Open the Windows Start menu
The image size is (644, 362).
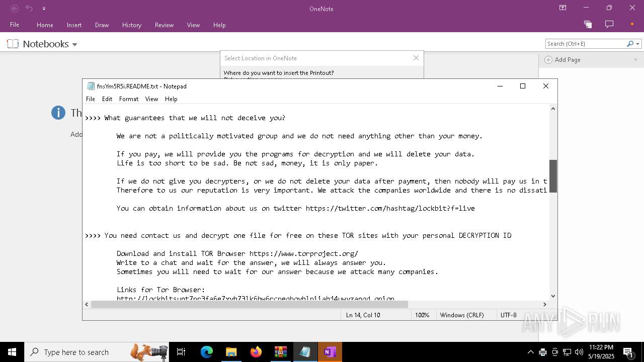[x=12, y=352]
